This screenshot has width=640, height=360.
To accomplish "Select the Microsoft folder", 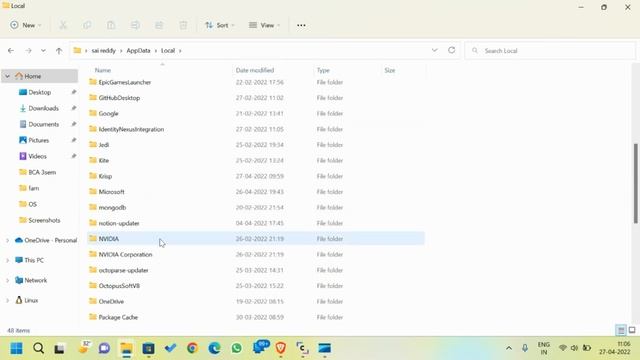I will coord(111,192).
